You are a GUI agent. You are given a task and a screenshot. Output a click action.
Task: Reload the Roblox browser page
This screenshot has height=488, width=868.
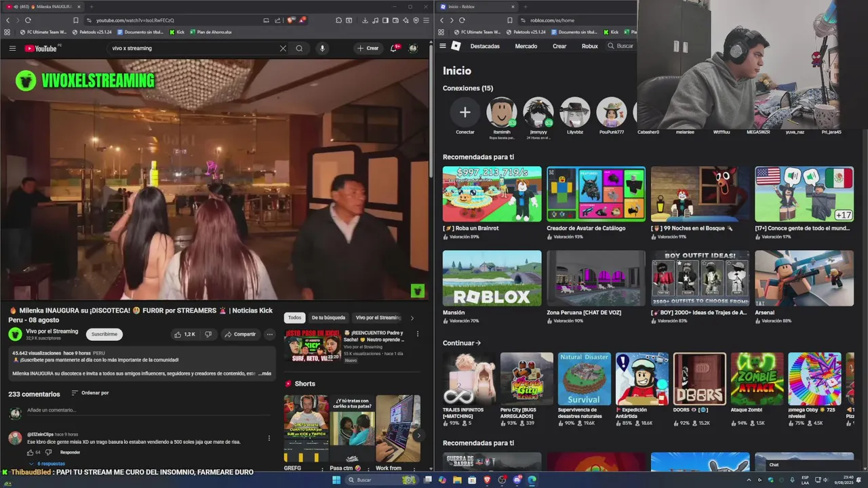coord(462,20)
